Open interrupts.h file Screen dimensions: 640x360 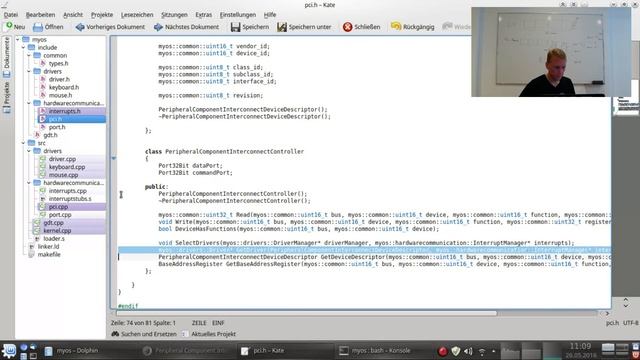click(x=64, y=111)
